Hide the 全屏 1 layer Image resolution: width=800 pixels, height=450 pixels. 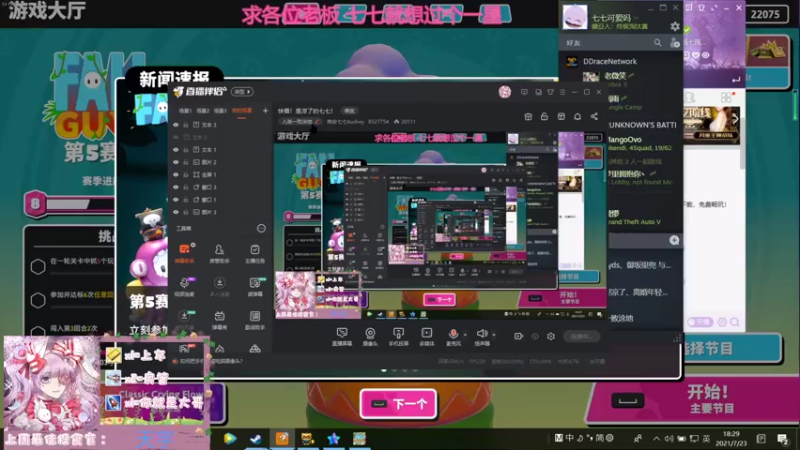pos(176,174)
